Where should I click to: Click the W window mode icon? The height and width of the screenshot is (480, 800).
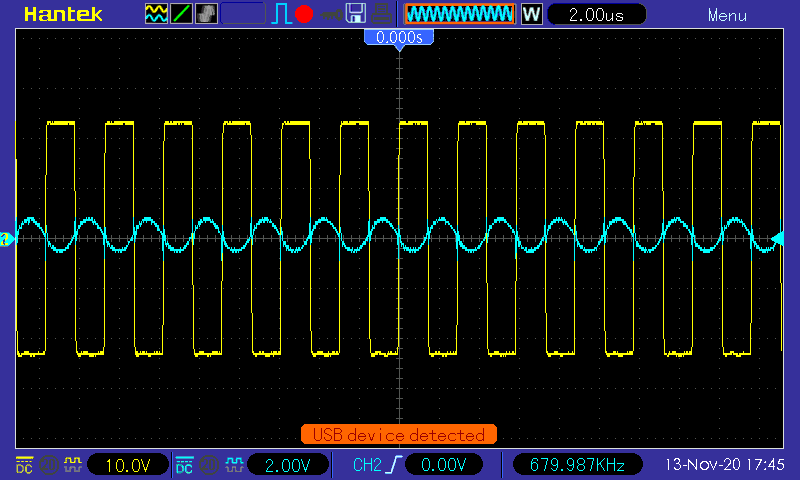(531, 14)
